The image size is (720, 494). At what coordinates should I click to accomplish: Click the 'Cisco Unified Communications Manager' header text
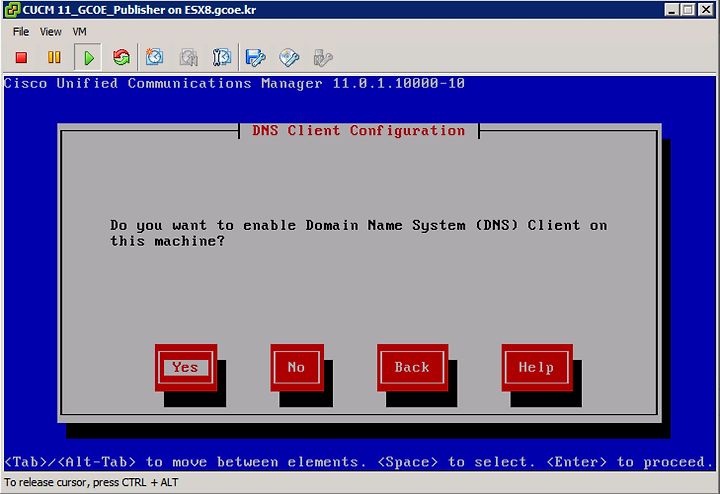click(234, 84)
